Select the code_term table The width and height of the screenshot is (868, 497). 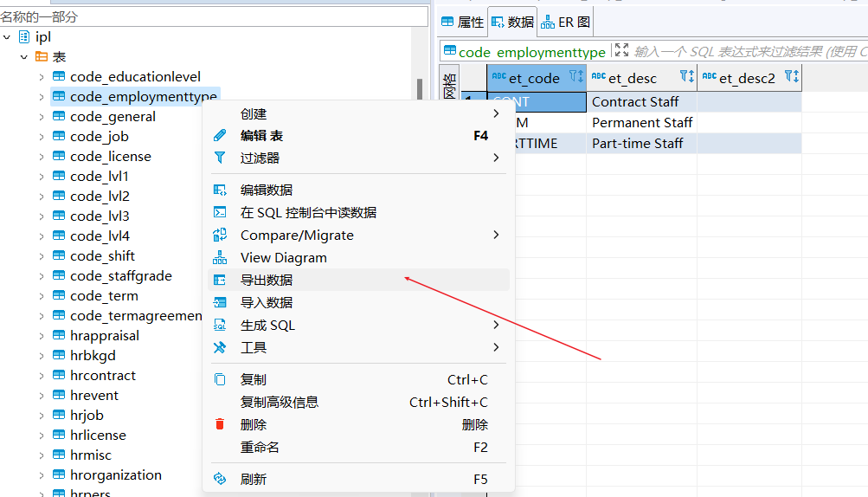tap(104, 296)
